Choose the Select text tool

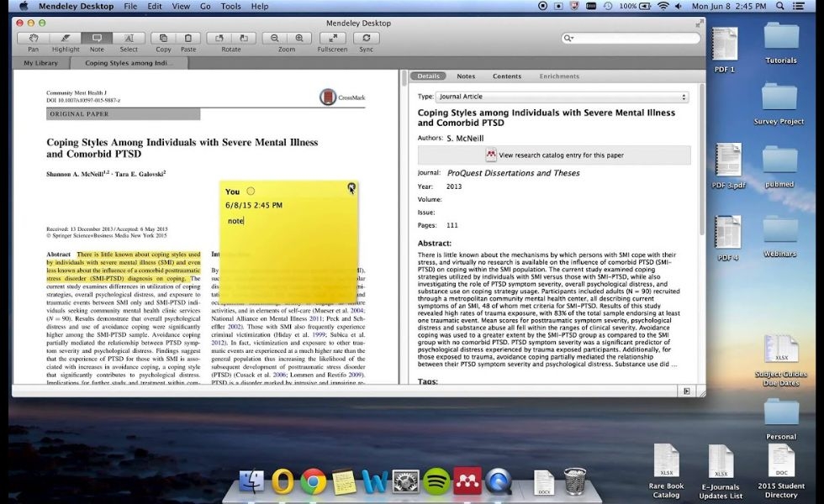tap(129, 39)
